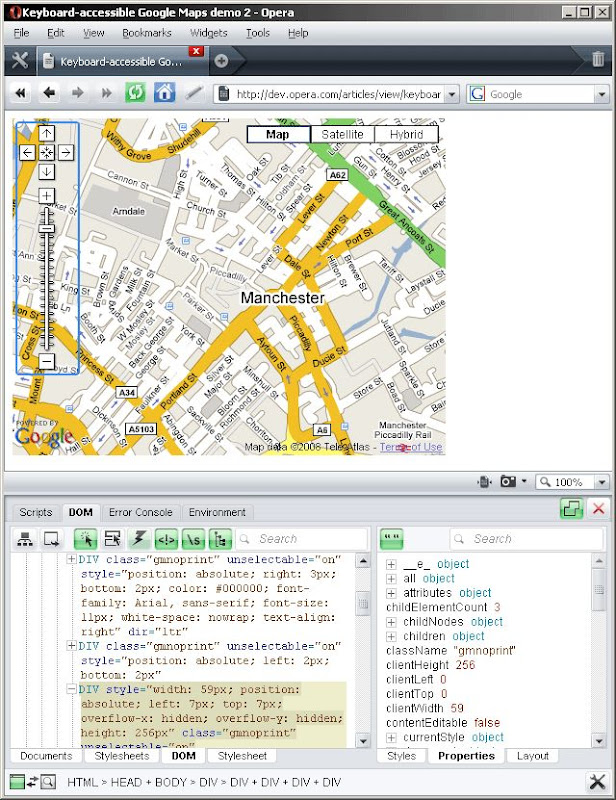Screen dimensions: 616x800
Task: Open the Google search engine dropdown
Action: [x=602, y=94]
